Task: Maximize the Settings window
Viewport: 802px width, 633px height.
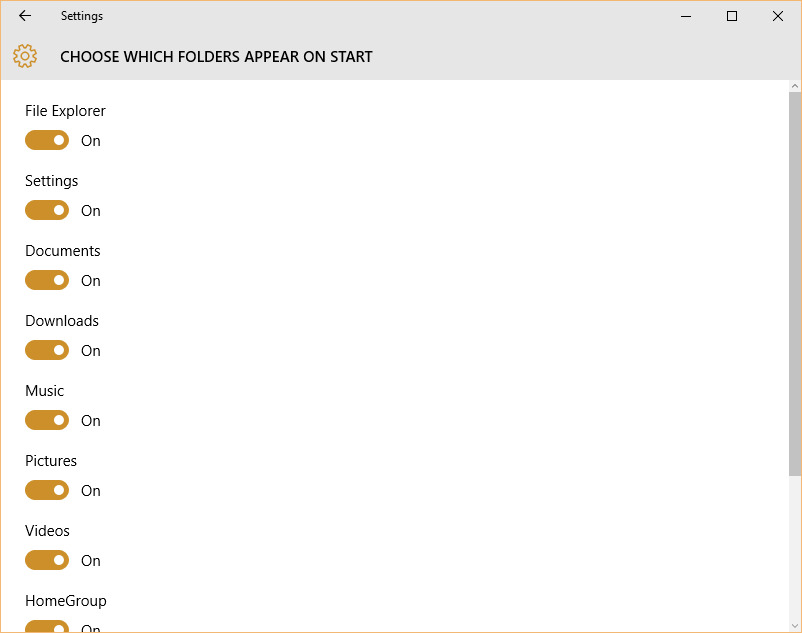Action: pyautogui.click(x=732, y=16)
